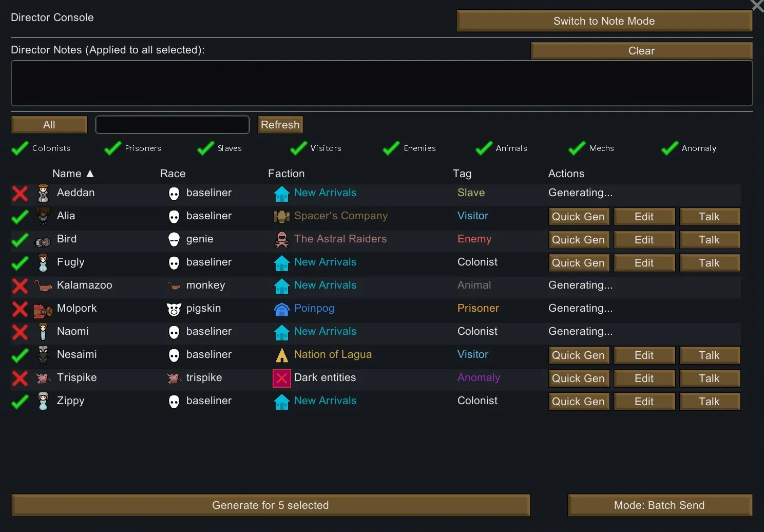Viewport: 764px width, 532px height.
Task: Sort the list by Name column header
Action: click(72, 174)
